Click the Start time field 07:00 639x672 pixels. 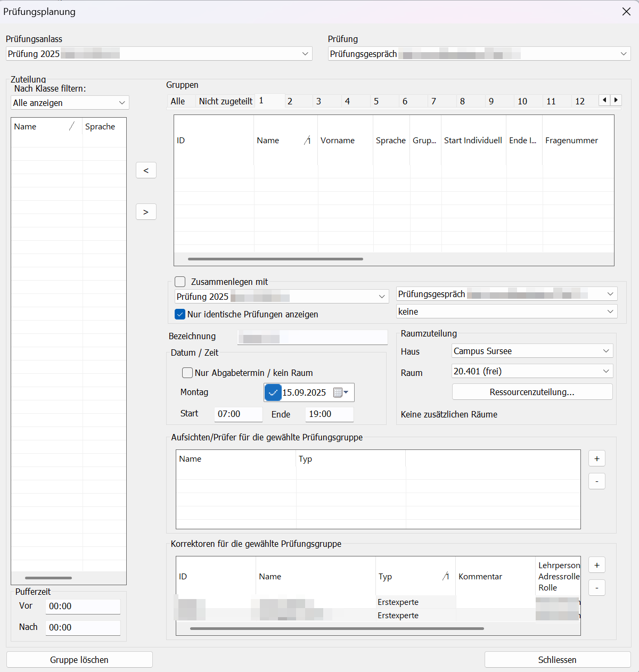pos(238,414)
